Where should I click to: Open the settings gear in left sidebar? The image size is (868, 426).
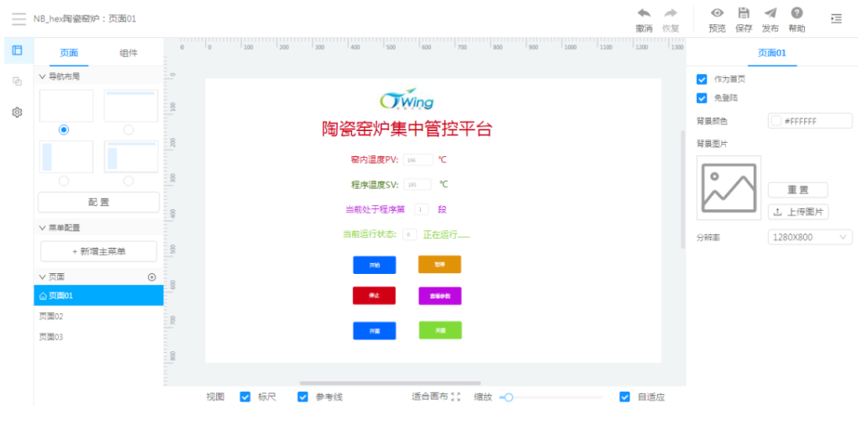17,112
